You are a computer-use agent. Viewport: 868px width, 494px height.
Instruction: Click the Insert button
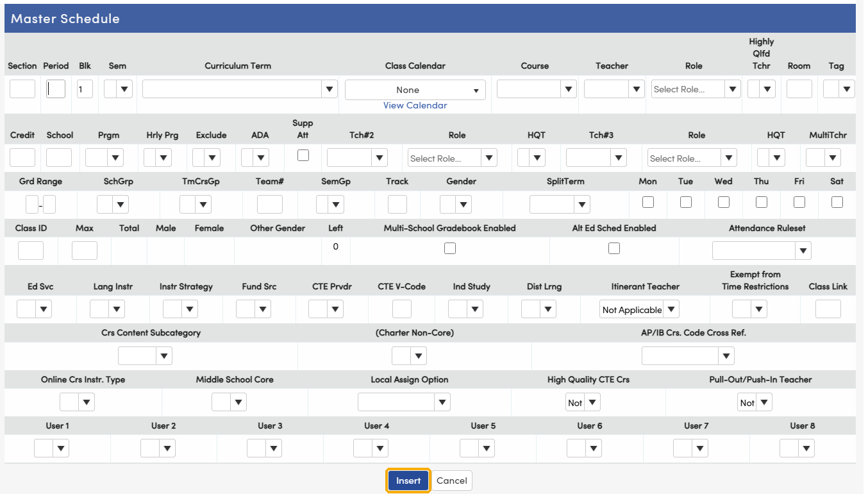pyautogui.click(x=408, y=481)
